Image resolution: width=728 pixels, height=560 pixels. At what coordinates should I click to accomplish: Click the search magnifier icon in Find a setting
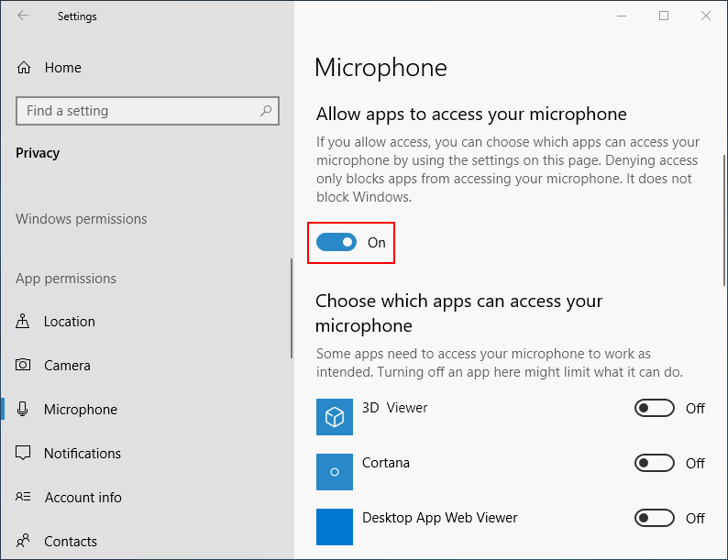[266, 110]
